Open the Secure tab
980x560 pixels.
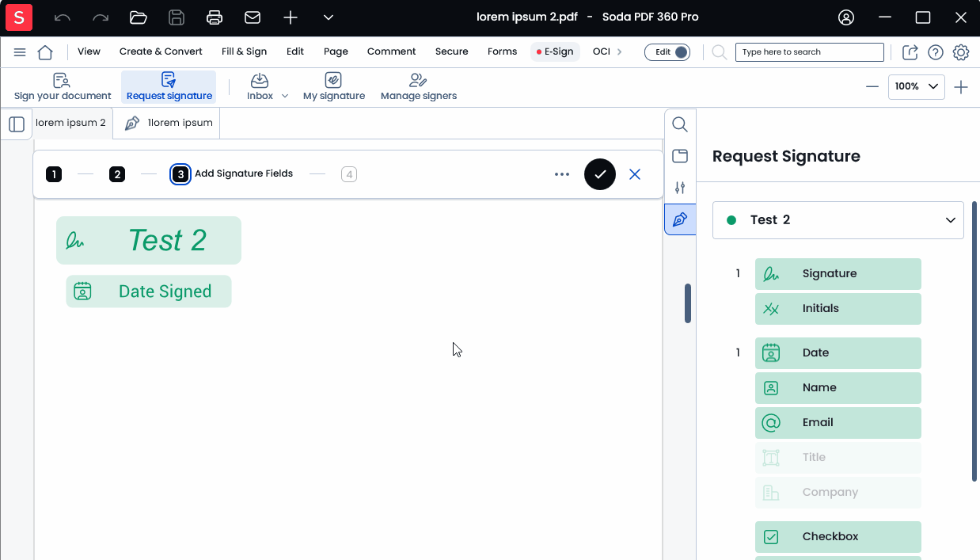click(451, 51)
